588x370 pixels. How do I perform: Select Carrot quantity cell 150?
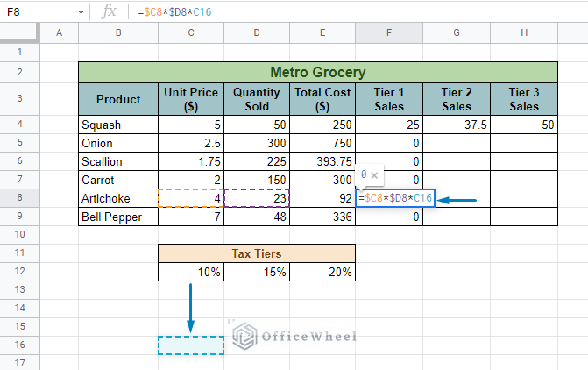pos(257,180)
